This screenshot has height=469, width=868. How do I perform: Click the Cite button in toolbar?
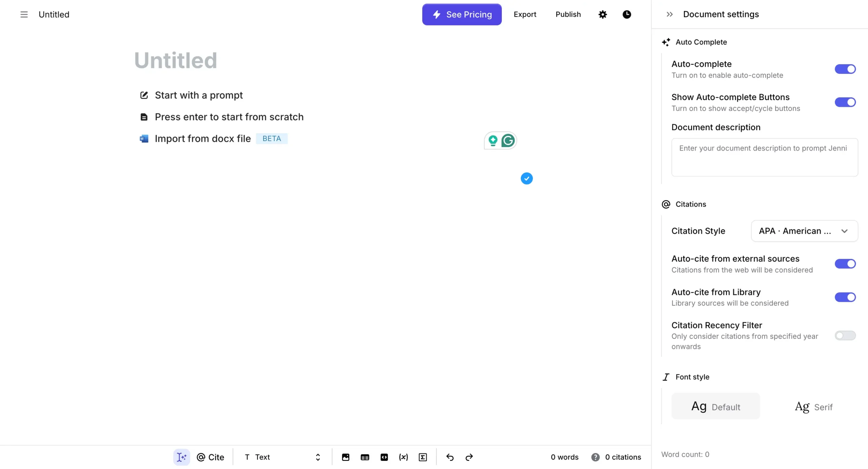pos(210,457)
